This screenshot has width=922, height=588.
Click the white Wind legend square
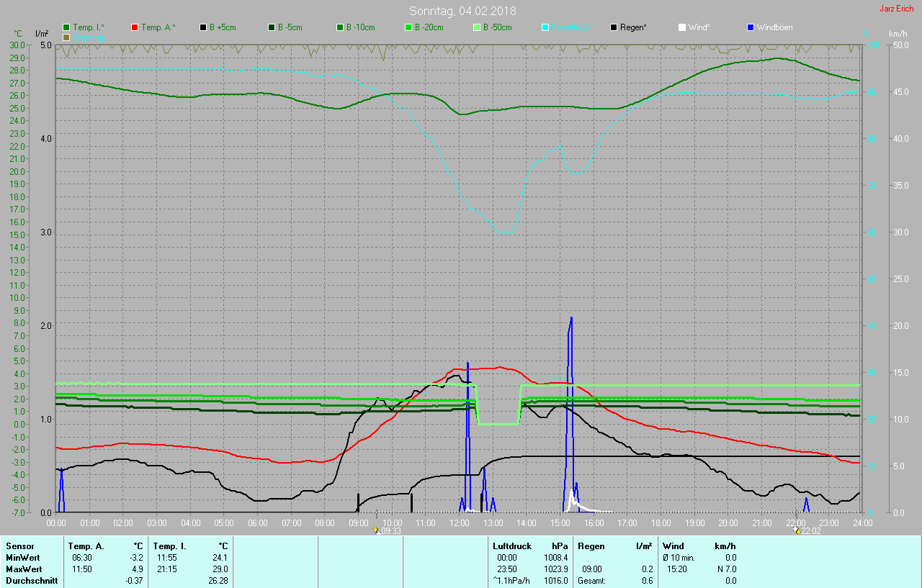click(x=682, y=27)
